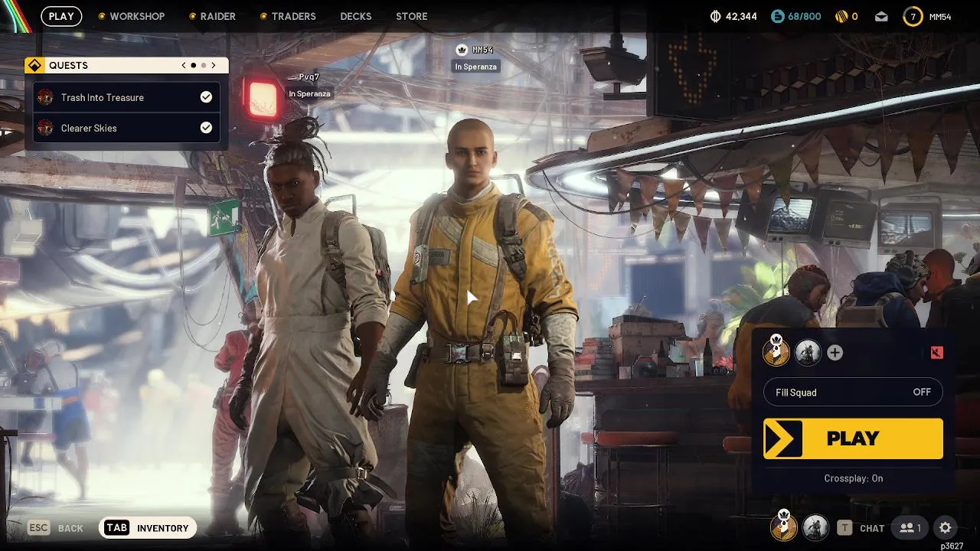Click Trash Into Treasure quest giver portrait
This screenshot has width=980, height=551.
pyautogui.click(x=45, y=97)
